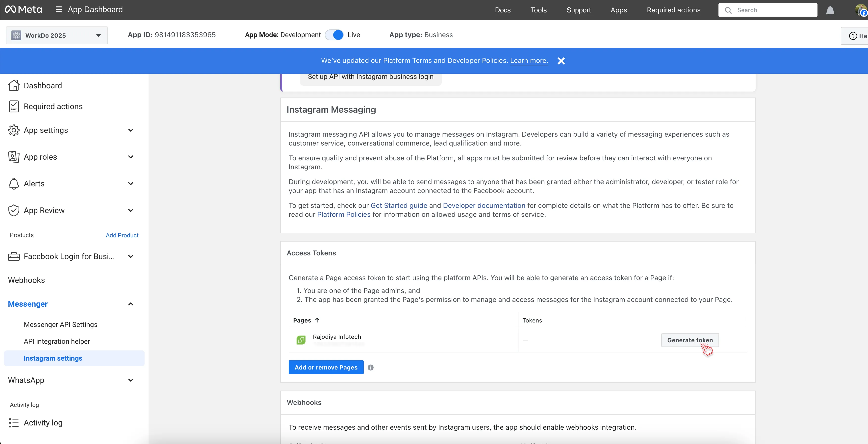
Task: Expand the WhatsApp product menu
Action: (131, 380)
